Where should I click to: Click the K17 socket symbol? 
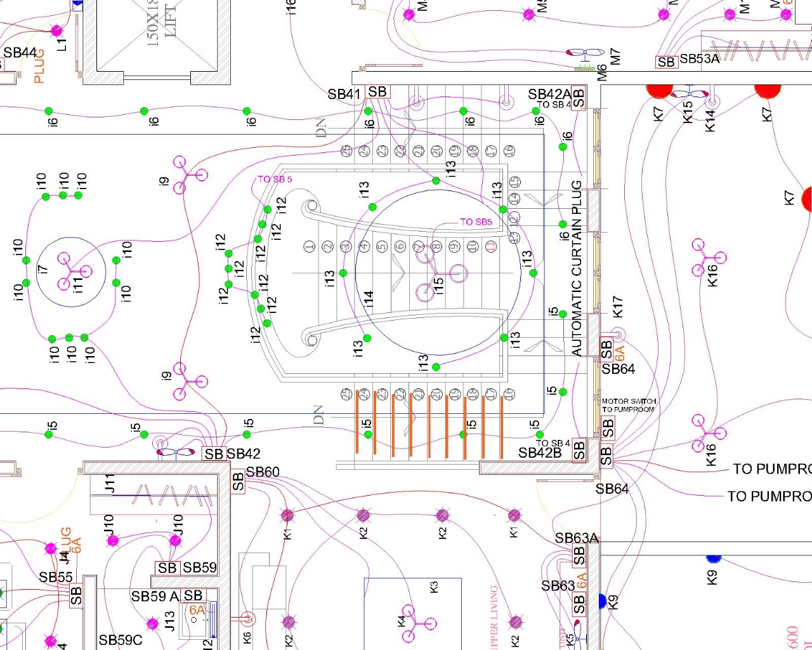click(617, 335)
